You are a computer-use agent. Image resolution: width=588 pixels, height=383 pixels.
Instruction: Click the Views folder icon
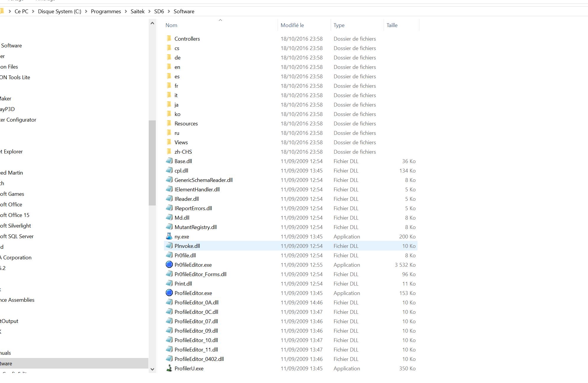click(169, 142)
